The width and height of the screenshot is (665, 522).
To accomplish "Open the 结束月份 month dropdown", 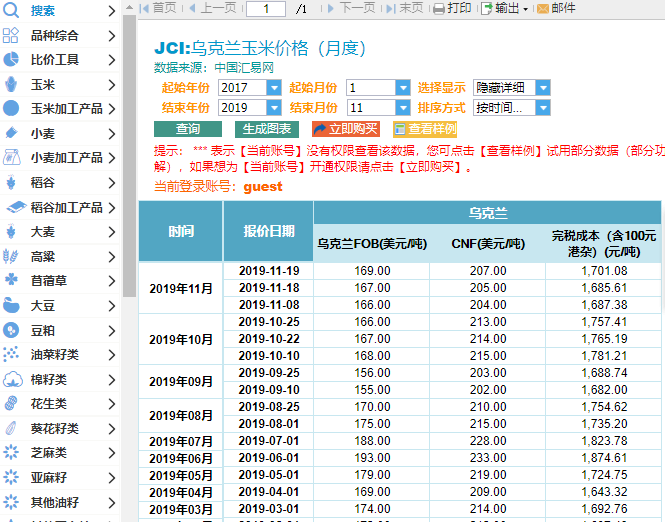I will (x=404, y=108).
